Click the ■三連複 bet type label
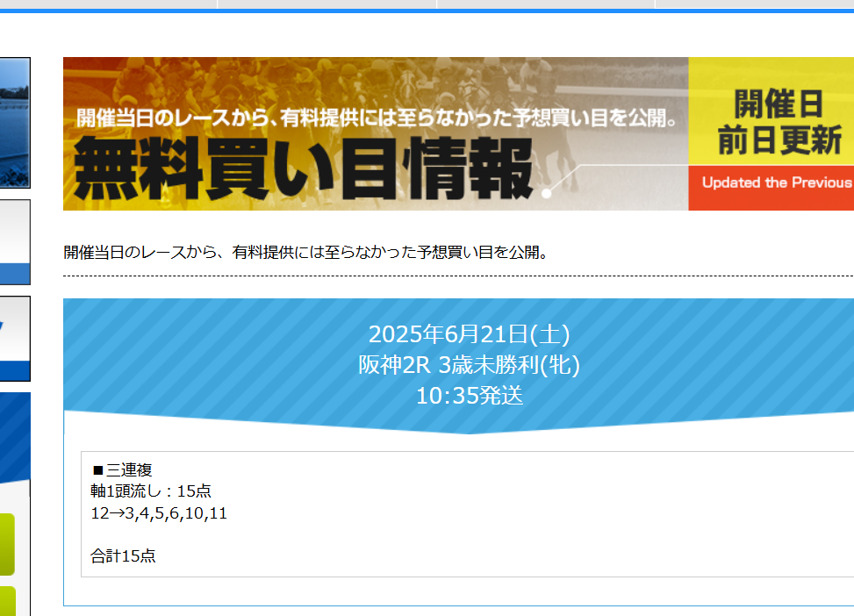The height and width of the screenshot is (616, 854). click(x=122, y=469)
